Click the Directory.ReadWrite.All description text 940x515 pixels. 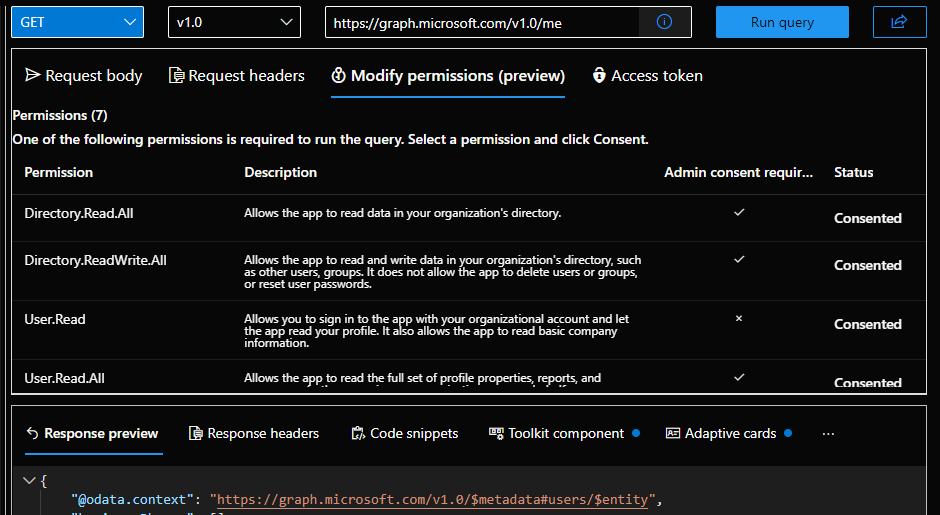[442, 272]
